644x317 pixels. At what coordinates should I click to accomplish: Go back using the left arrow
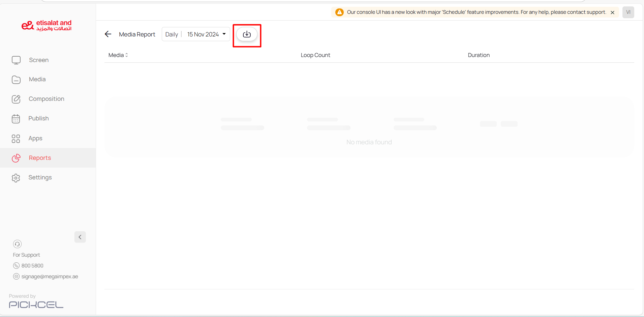(108, 34)
